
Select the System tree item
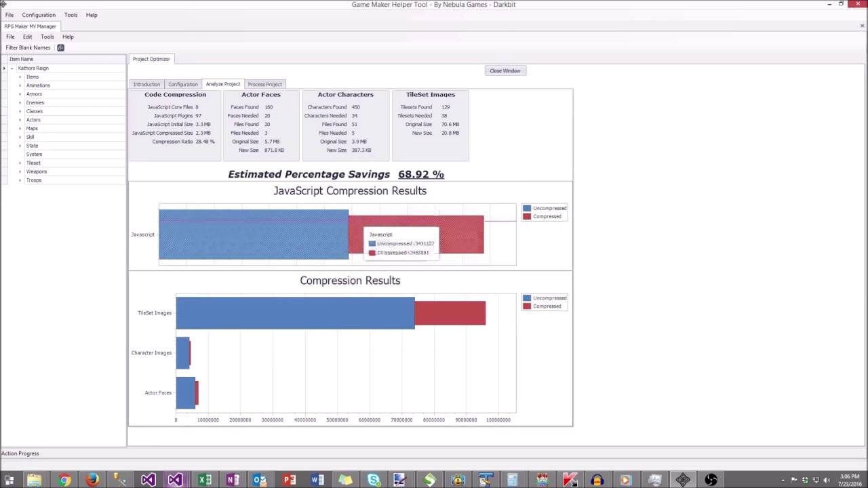pos(34,155)
